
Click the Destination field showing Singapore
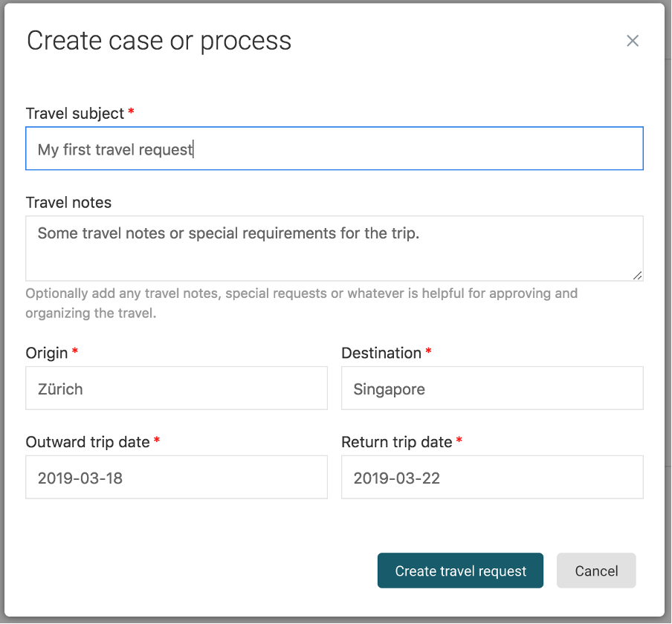492,388
